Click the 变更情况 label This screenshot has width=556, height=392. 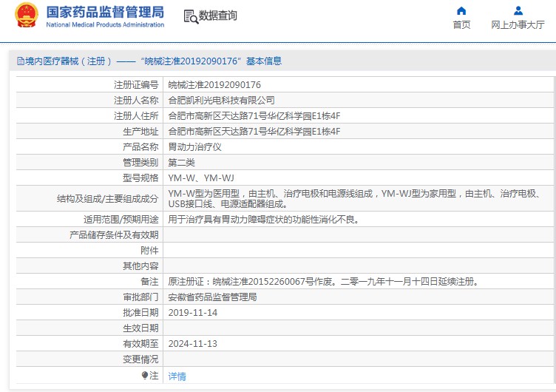[x=140, y=359]
